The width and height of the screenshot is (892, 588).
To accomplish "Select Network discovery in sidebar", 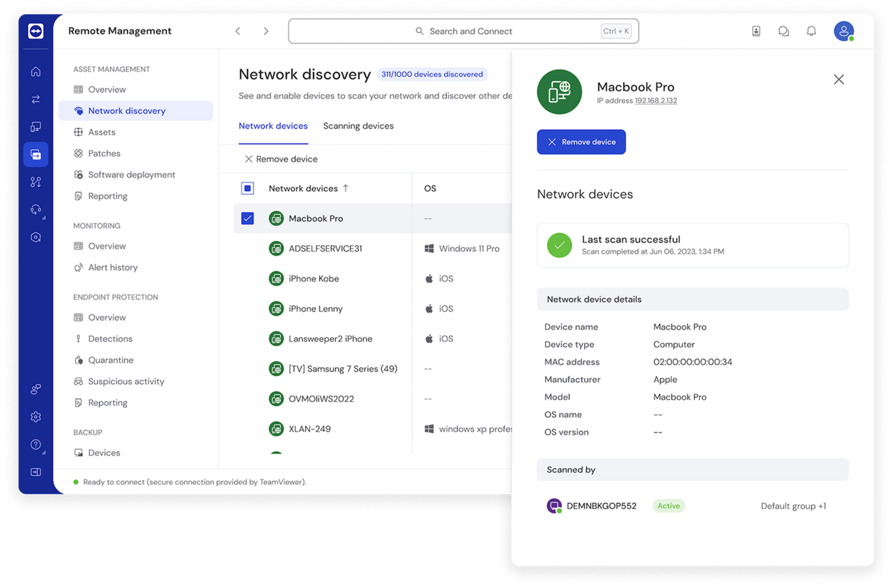I will 135,111.
